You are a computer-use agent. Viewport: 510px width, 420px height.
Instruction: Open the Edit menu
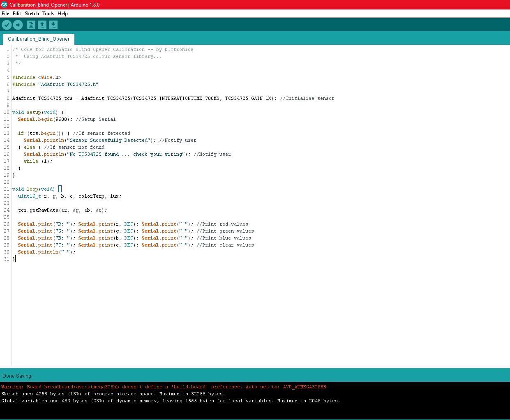pos(16,13)
